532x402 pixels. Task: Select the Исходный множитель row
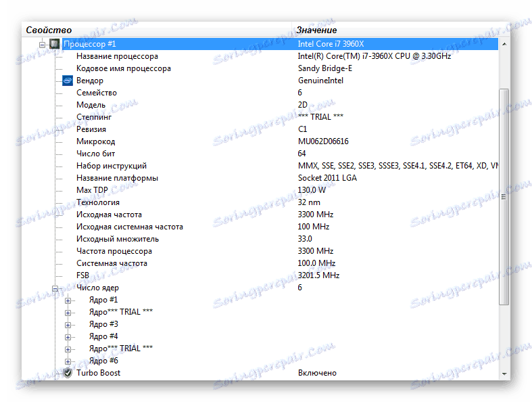click(x=280, y=239)
